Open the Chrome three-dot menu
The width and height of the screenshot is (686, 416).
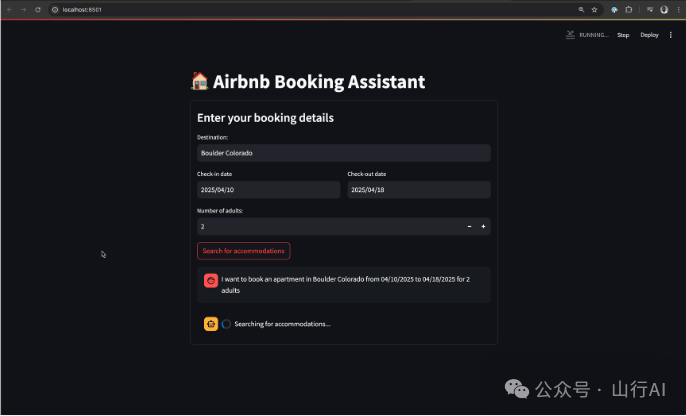[677, 9]
